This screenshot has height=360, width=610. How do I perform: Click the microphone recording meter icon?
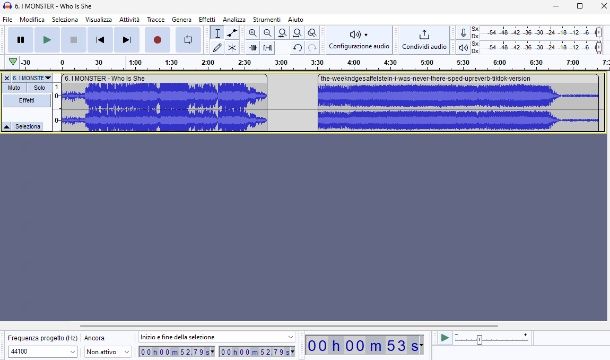(x=463, y=33)
